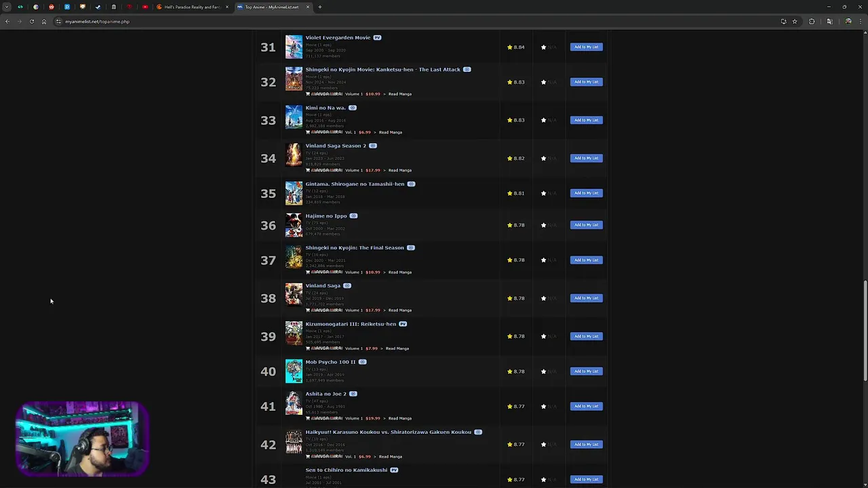This screenshot has height=488, width=868.
Task: Click Read Manga under Vinland Saga Season 2
Action: [400, 170]
